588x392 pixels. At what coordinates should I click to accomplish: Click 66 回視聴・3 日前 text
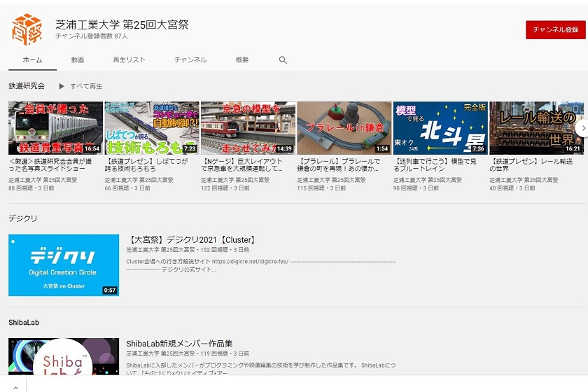(127, 188)
